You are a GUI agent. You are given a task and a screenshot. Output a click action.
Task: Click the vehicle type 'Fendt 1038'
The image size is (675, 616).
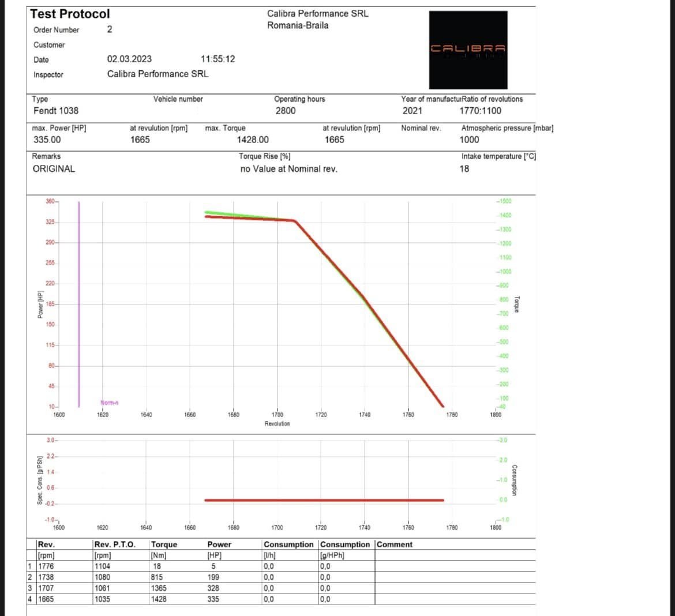[x=56, y=111]
